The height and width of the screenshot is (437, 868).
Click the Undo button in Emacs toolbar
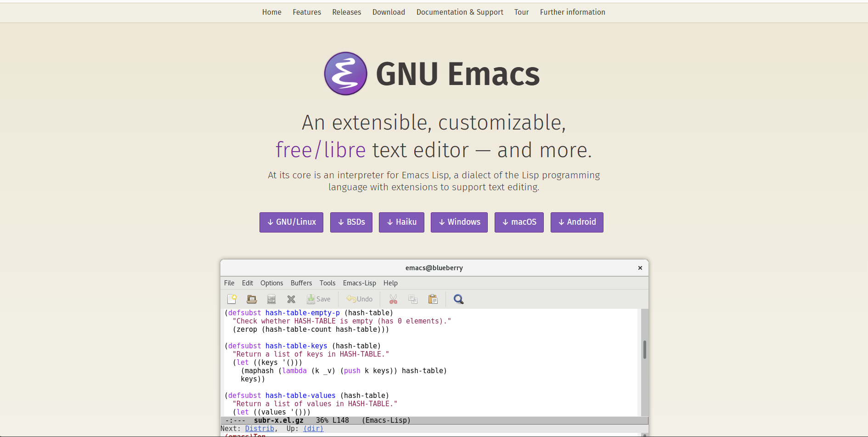tap(360, 299)
